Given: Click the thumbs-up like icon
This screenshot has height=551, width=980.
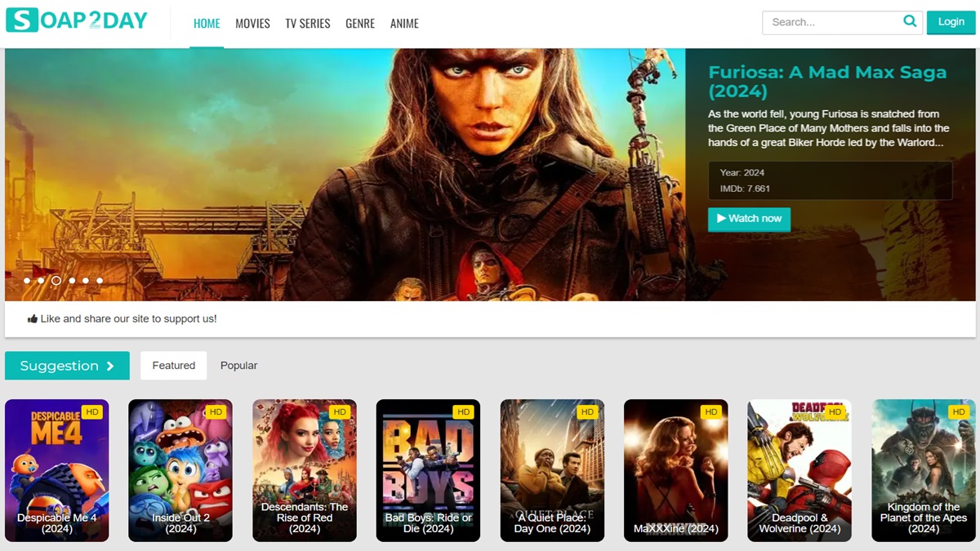Looking at the screenshot, I should (33, 319).
